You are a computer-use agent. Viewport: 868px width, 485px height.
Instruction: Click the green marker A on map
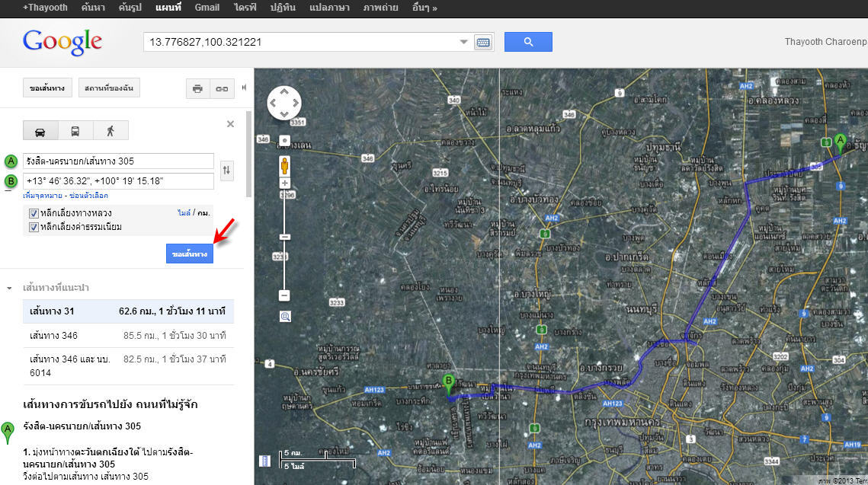click(841, 142)
